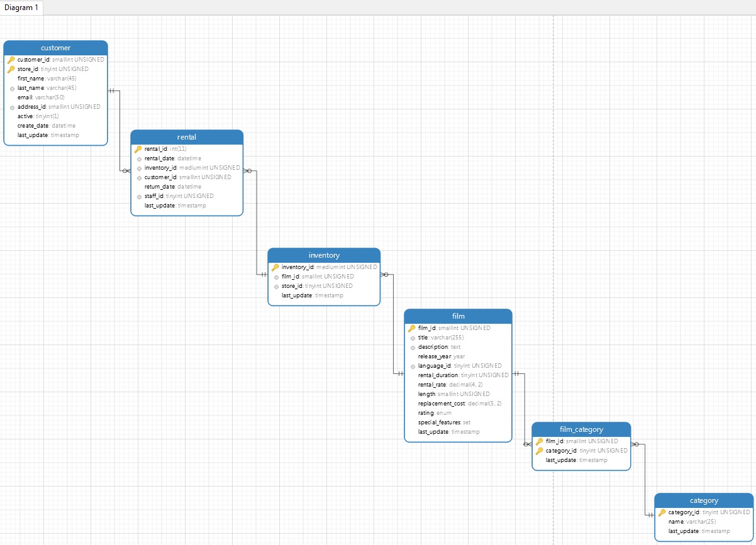Click the diamond icon beside last_name
This screenshot has height=545, width=756.
click(11, 88)
